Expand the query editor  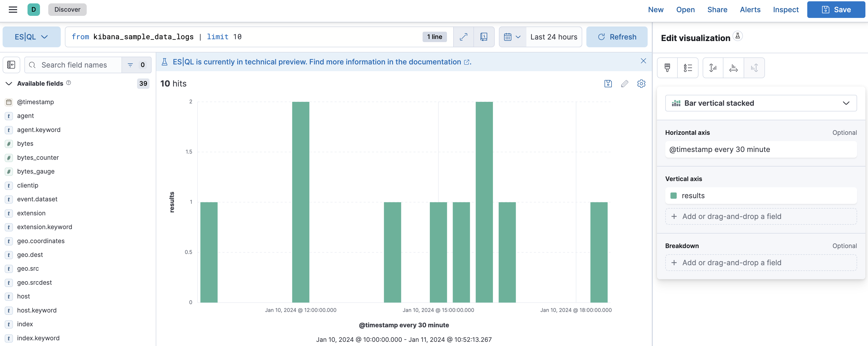[x=464, y=37]
